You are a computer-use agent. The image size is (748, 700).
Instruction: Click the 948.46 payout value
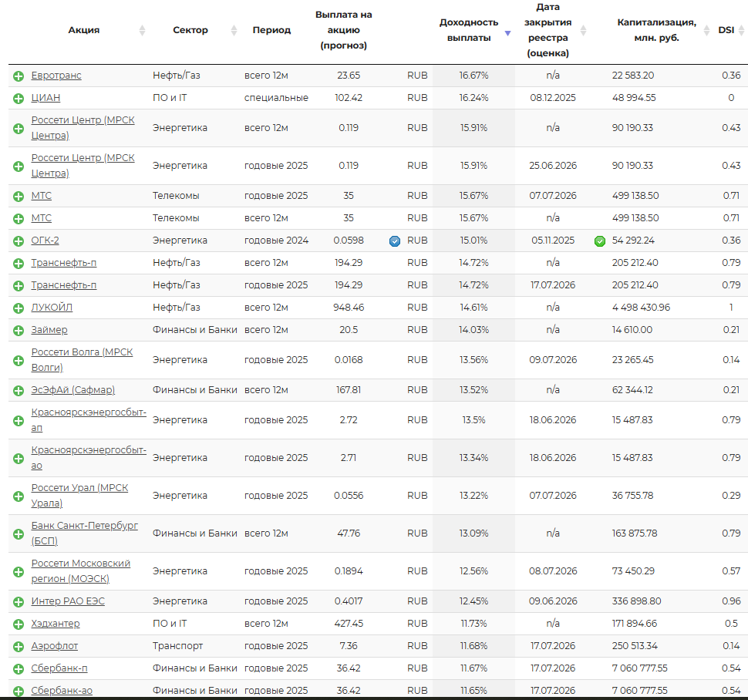point(349,308)
